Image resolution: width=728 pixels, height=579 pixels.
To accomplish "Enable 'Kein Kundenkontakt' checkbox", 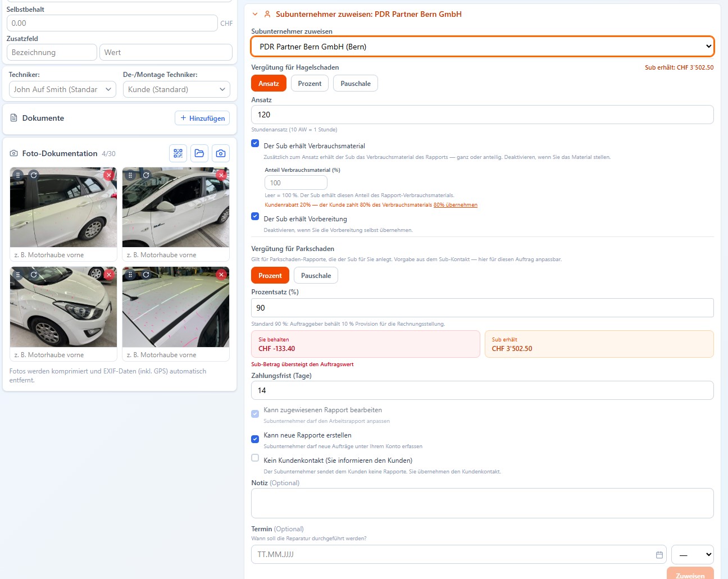I will pos(255,458).
